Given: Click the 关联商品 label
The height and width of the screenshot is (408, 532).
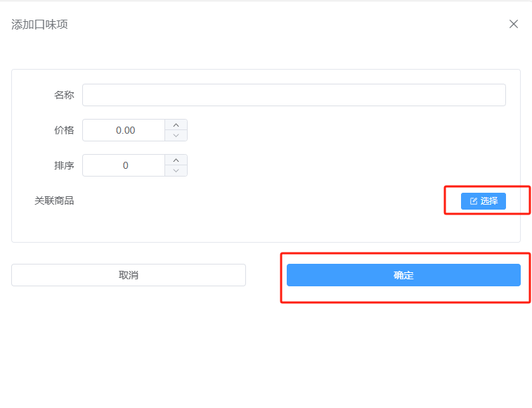Looking at the screenshot, I should pyautogui.click(x=54, y=200).
